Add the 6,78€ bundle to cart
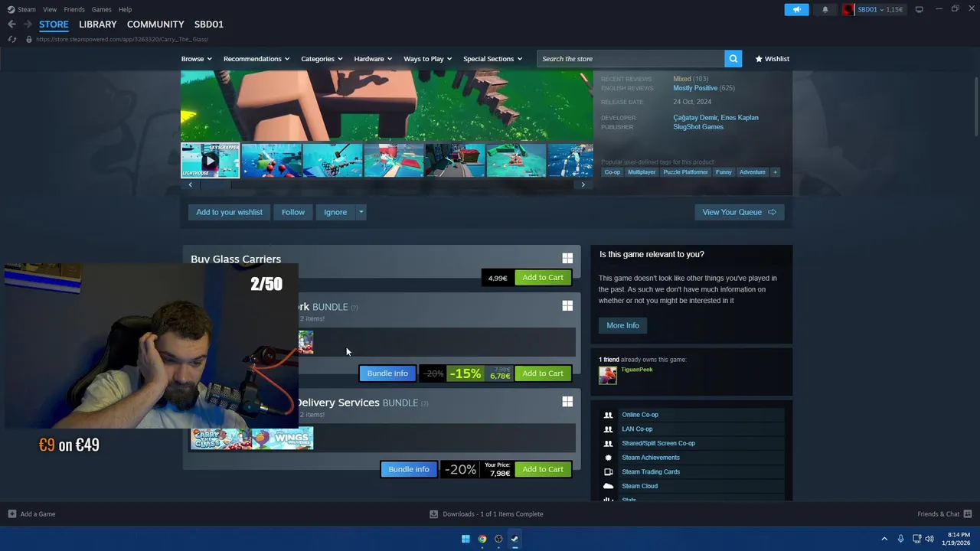Viewport: 980px width, 551px height. coord(543,373)
